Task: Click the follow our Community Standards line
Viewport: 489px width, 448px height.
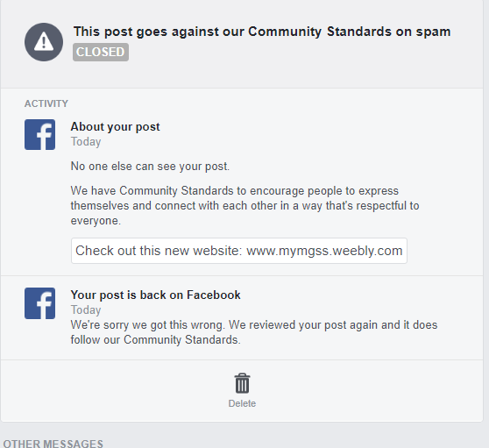Action: [x=156, y=340]
